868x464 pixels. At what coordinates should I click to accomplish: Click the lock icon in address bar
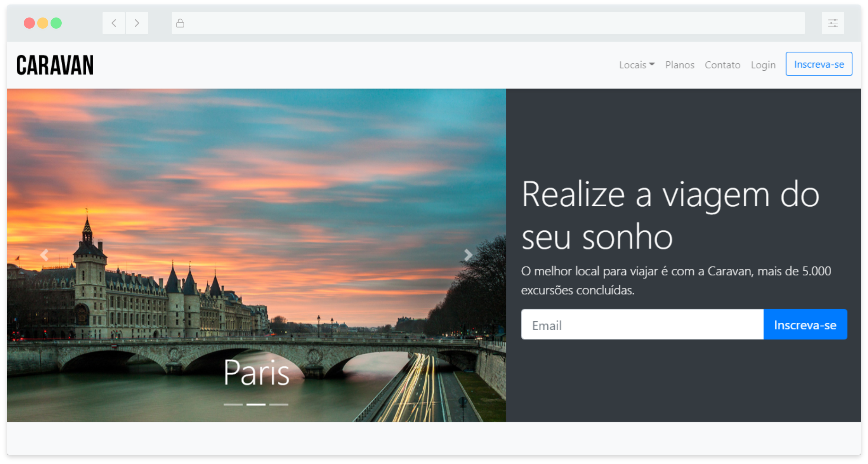180,23
